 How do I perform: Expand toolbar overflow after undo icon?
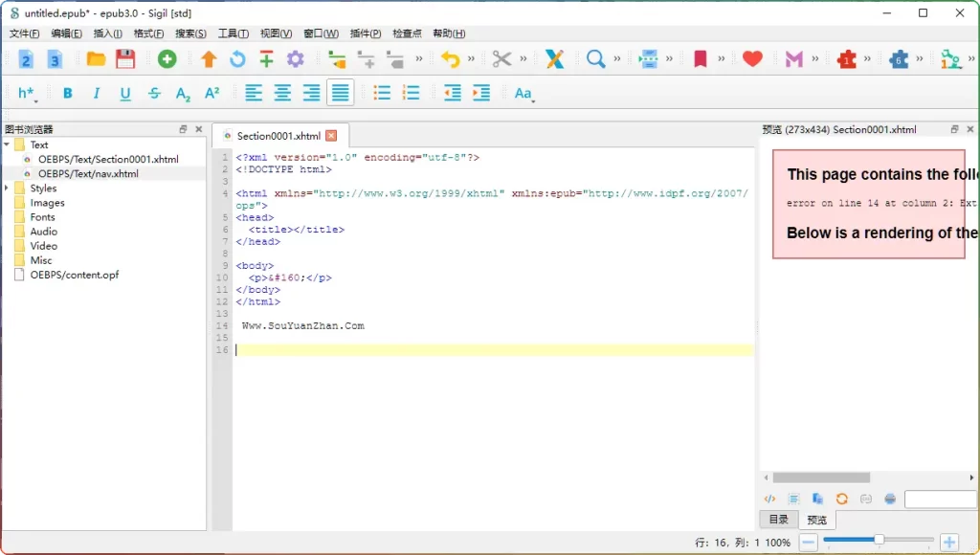(471, 59)
